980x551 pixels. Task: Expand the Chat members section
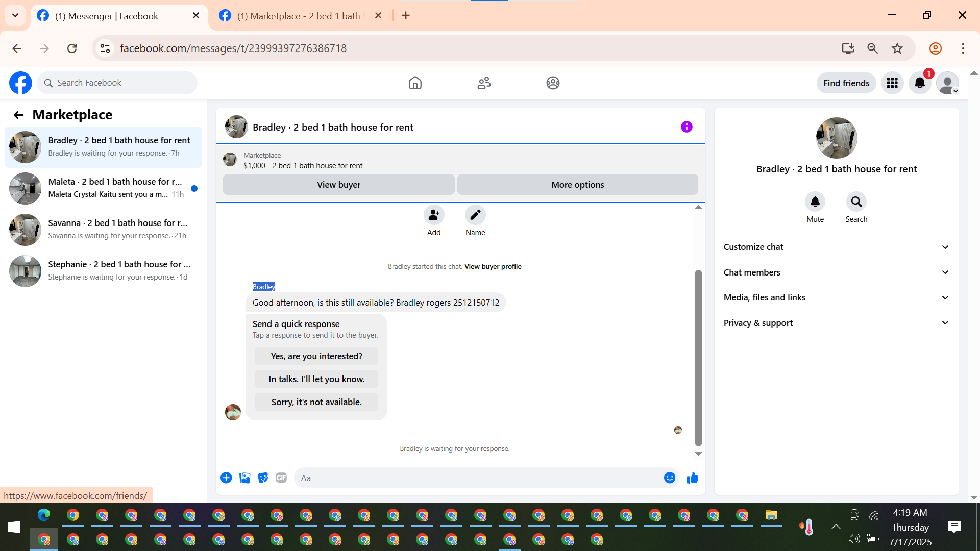tap(836, 272)
